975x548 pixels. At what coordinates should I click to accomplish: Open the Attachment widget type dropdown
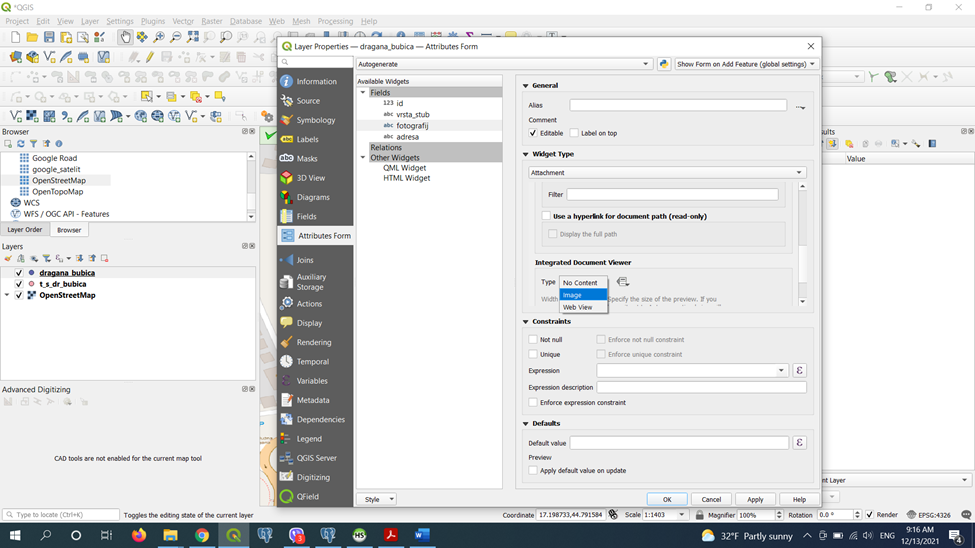667,173
